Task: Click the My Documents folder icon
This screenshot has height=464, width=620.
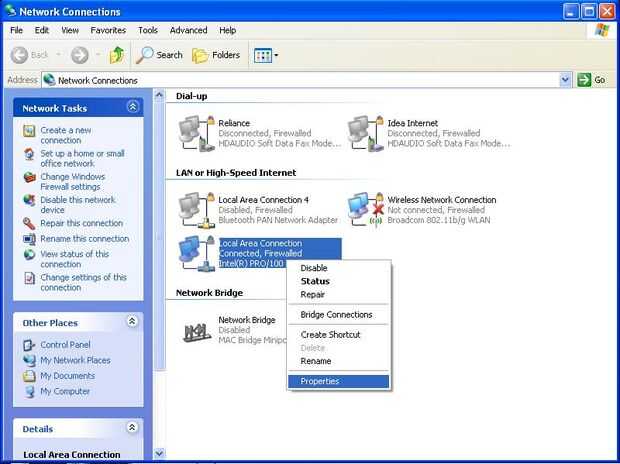Action: [x=29, y=376]
